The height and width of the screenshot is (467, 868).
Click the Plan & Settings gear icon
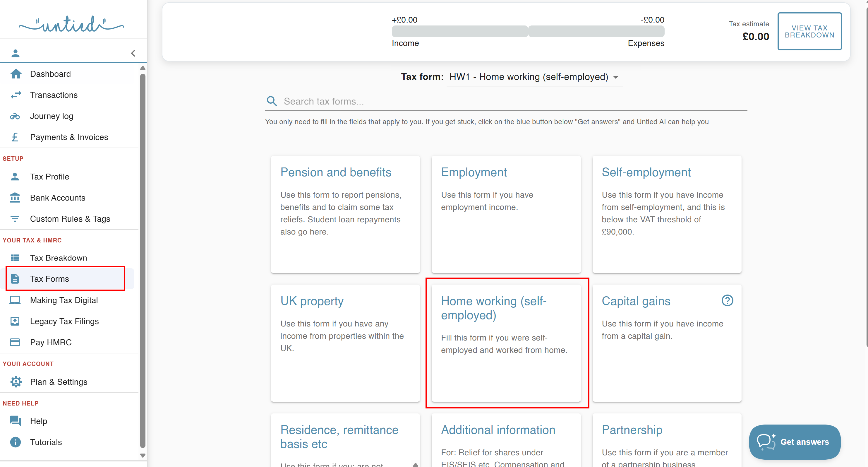pyautogui.click(x=16, y=382)
